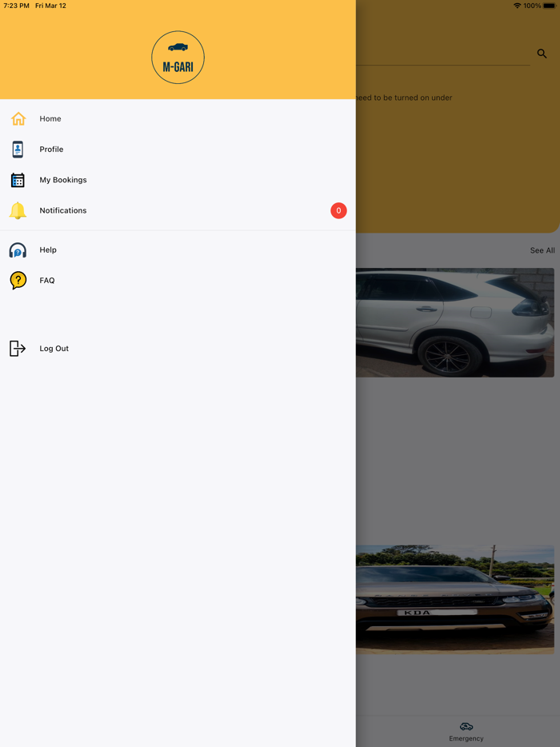Click the My Bookings calendar icon
The width and height of the screenshot is (560, 747).
18,180
